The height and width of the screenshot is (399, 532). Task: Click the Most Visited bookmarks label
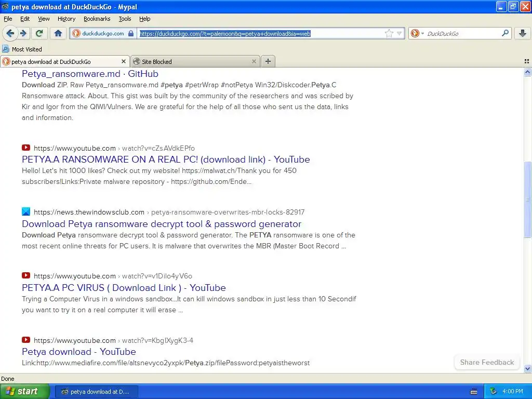[27, 49]
